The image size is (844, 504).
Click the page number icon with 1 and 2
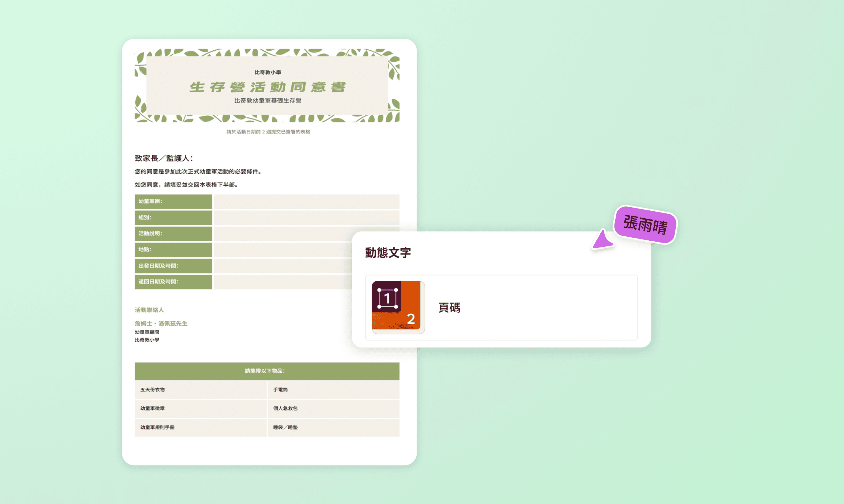398,307
